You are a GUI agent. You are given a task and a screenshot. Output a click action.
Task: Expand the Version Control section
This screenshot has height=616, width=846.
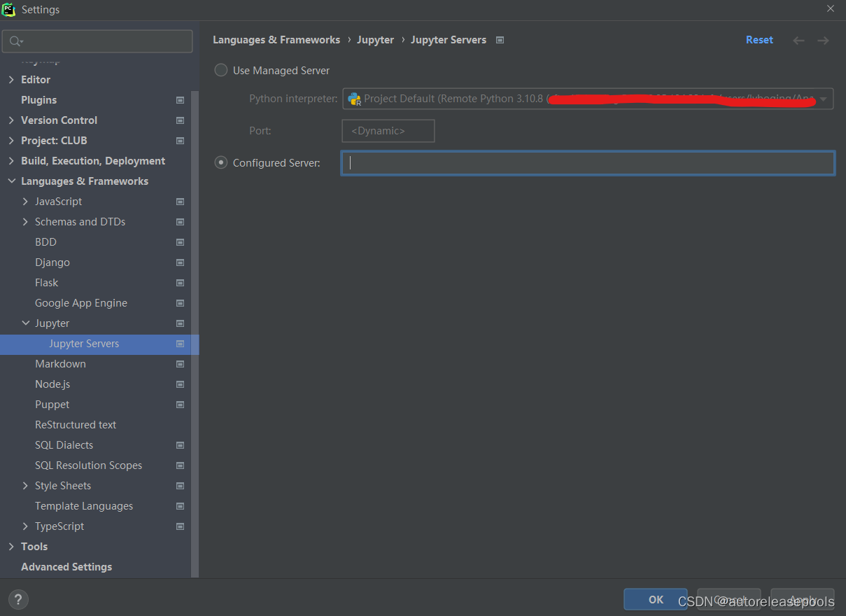click(11, 120)
